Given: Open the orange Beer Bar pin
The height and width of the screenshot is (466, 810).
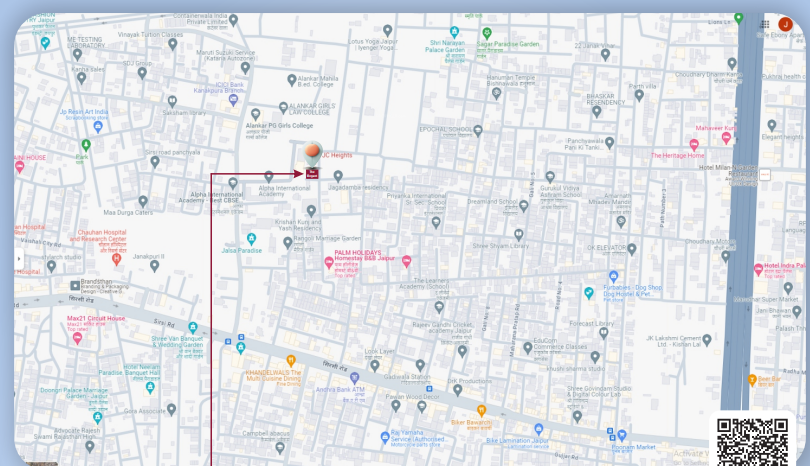Looking at the screenshot, I should (752, 380).
